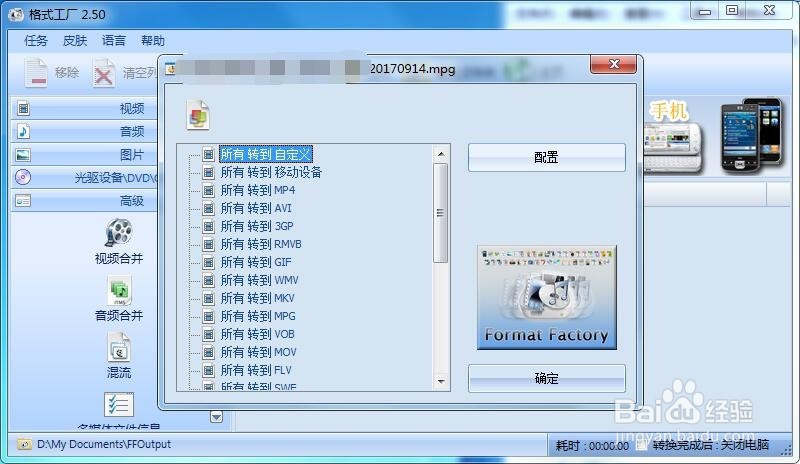Click film icon beside 所有 转到 FLV
Viewport: 800px width, 464px height.
click(208, 370)
